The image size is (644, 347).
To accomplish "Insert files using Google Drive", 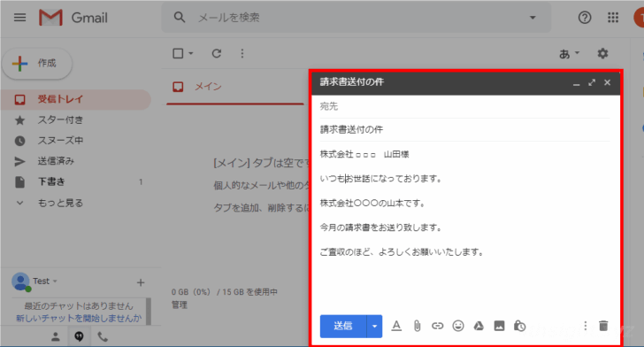I will pyautogui.click(x=479, y=326).
